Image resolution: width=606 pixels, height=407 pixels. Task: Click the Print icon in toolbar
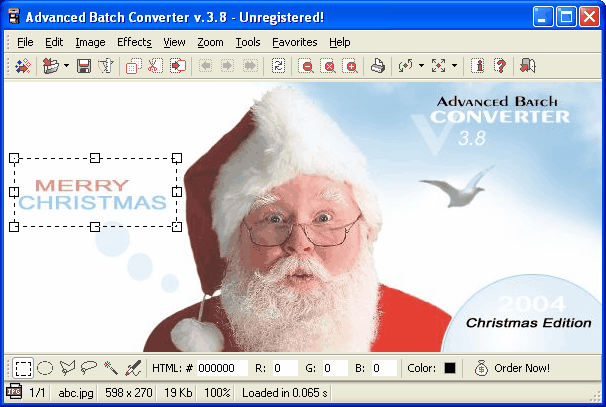(378, 66)
